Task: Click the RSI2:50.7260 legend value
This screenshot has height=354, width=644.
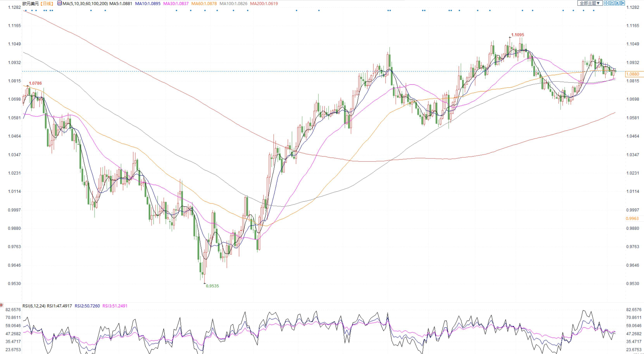Action: coord(87,306)
